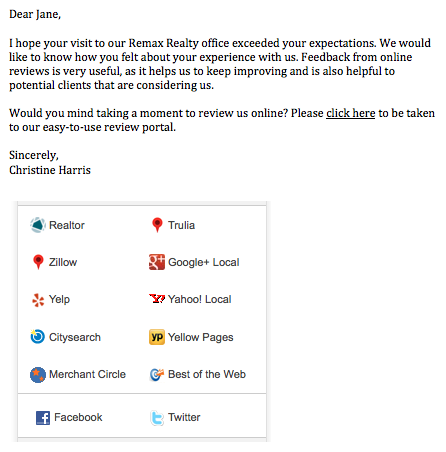Click the Yellow Pages YP icon
Screen dimensions: 446x452
point(157,337)
